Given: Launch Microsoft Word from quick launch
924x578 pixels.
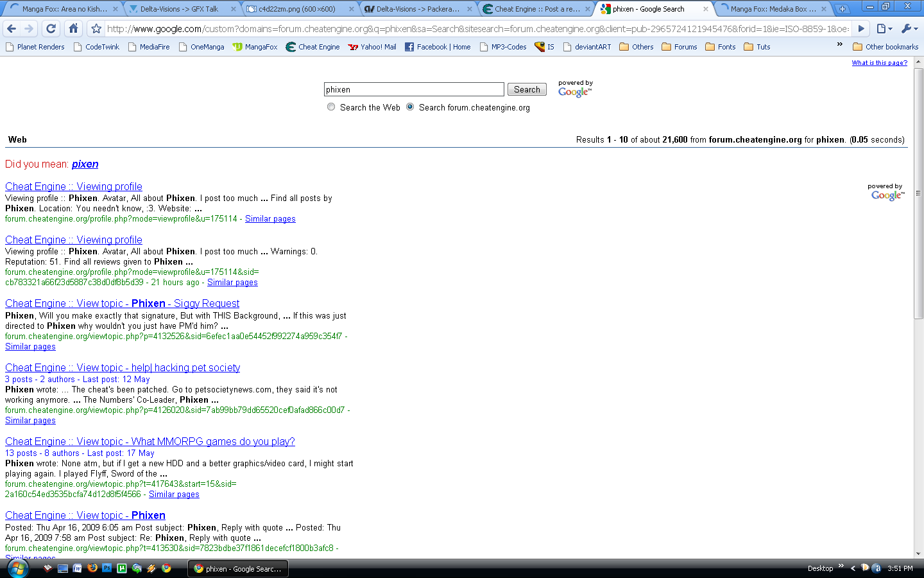Looking at the screenshot, I should pos(78,568).
